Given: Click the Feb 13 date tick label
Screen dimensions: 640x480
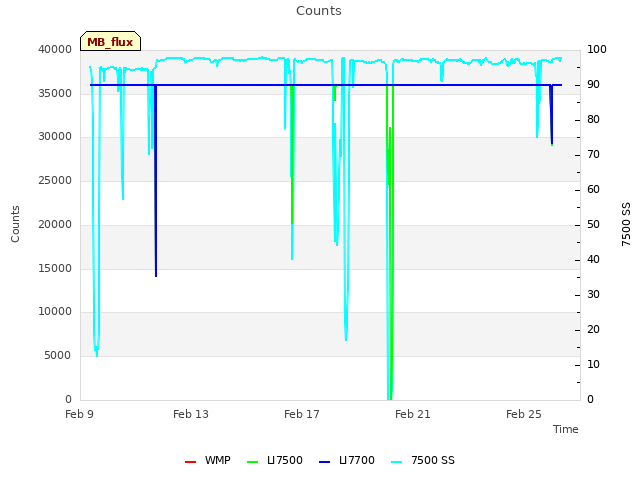Looking at the screenshot, I should (x=191, y=414).
